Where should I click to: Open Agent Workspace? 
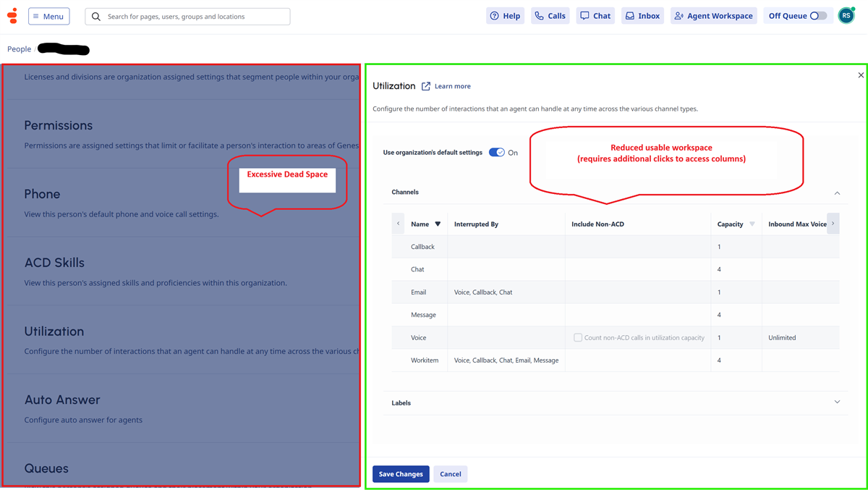(x=714, y=16)
